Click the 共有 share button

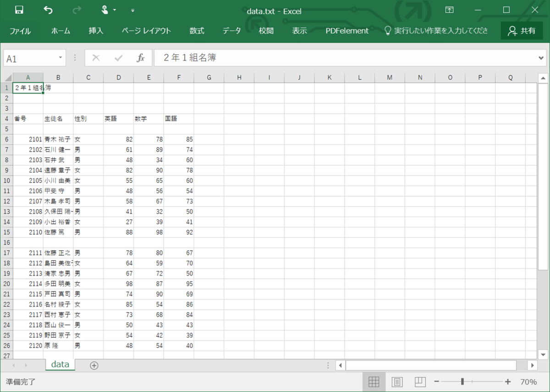coord(522,31)
